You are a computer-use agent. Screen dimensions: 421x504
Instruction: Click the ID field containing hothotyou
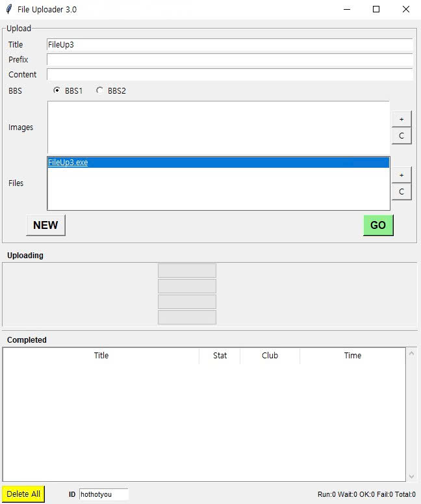tap(104, 494)
